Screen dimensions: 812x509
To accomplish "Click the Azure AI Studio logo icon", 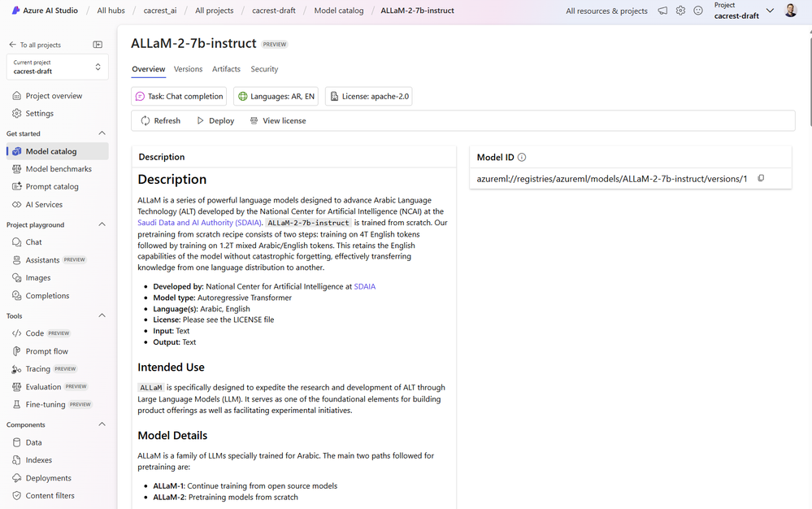I will (15, 11).
